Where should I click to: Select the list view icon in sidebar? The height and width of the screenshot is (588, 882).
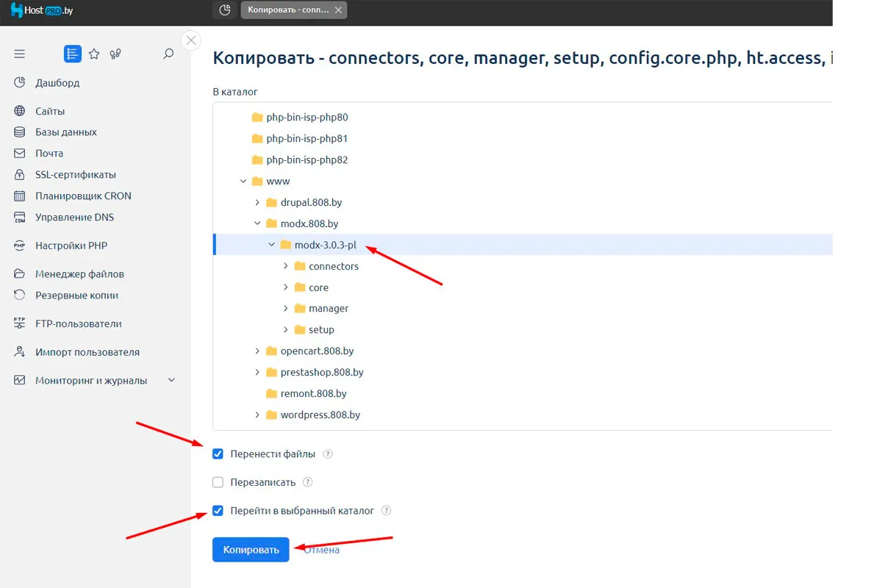click(x=72, y=54)
